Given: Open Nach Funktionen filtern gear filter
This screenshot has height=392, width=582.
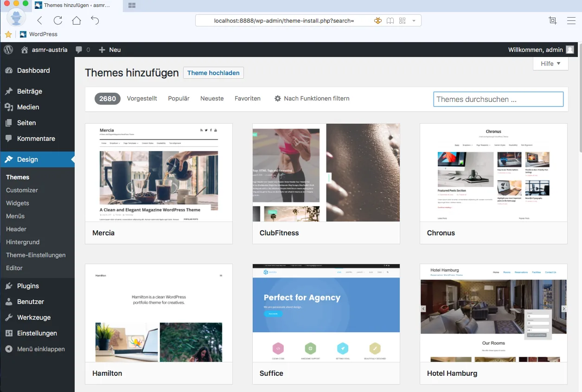Looking at the screenshot, I should click(312, 99).
